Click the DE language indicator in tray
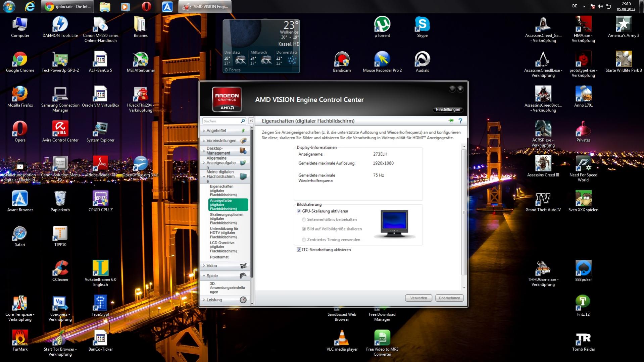 (x=575, y=6)
